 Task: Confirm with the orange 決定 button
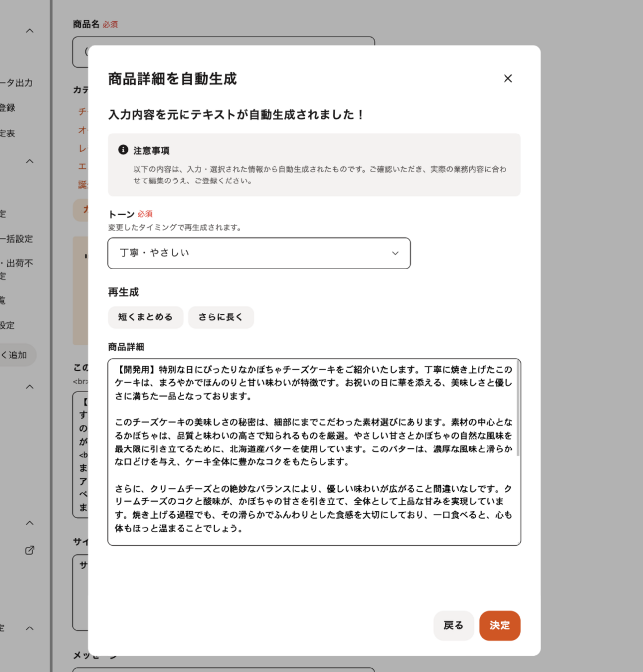tap(500, 626)
